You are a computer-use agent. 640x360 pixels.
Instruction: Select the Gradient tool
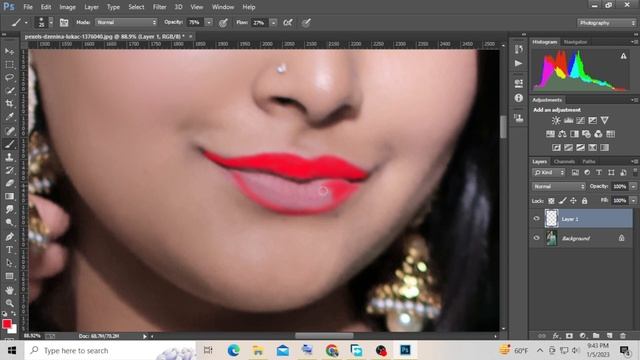point(9,196)
